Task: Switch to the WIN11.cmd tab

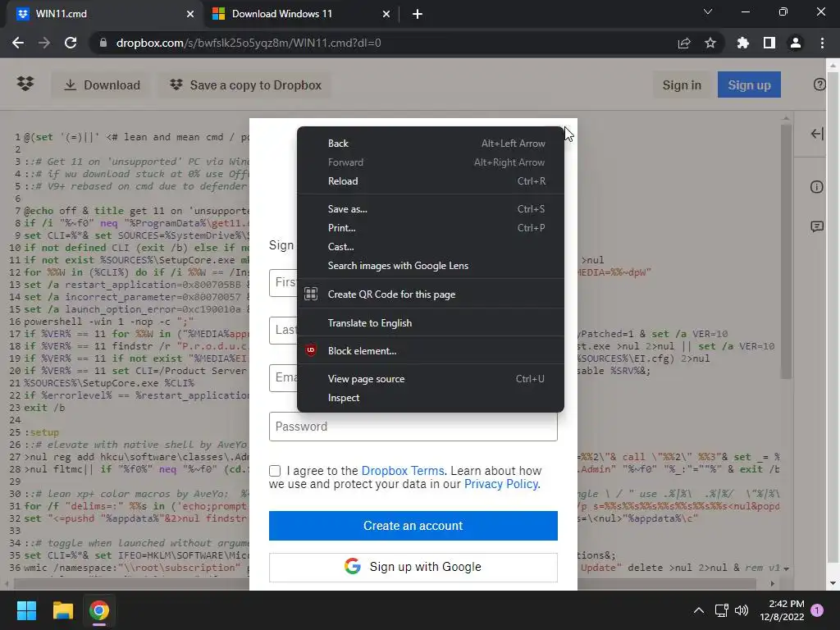Action: pos(104,14)
